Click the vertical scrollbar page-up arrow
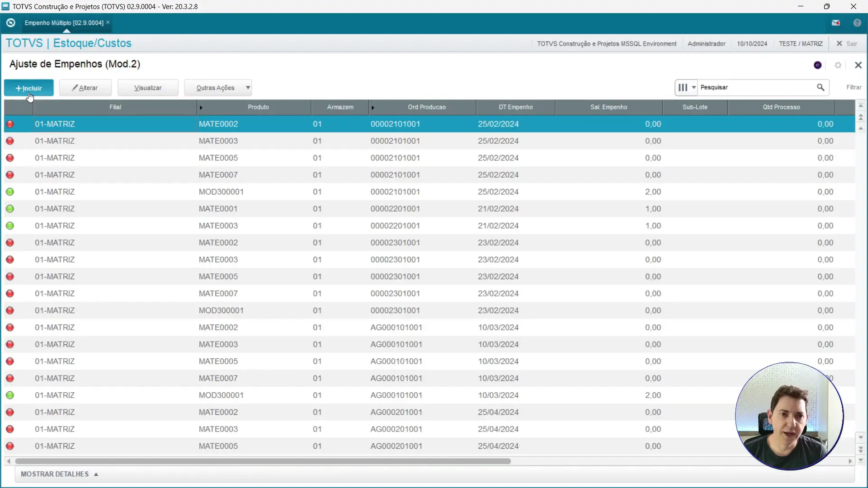Screen dimensions: 868x488 coord(861,117)
